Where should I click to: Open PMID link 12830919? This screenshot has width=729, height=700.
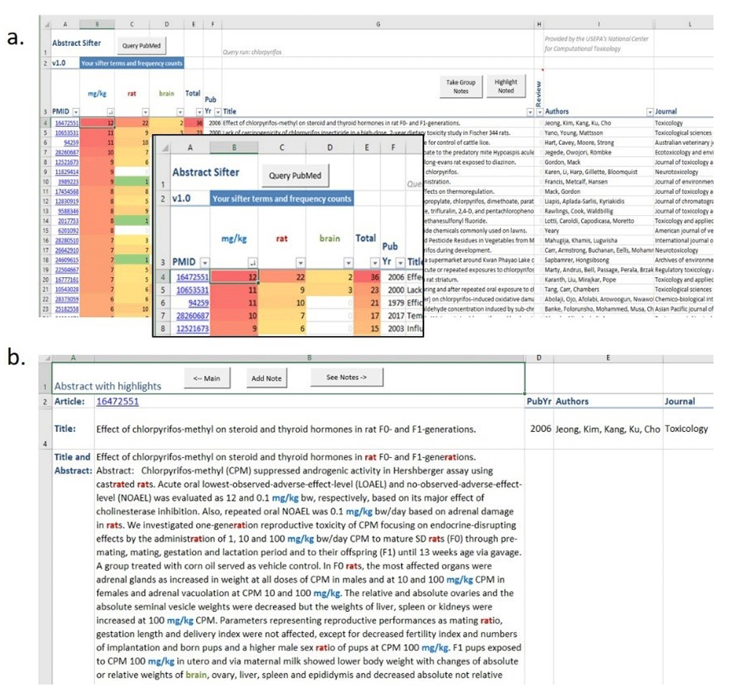[67, 201]
